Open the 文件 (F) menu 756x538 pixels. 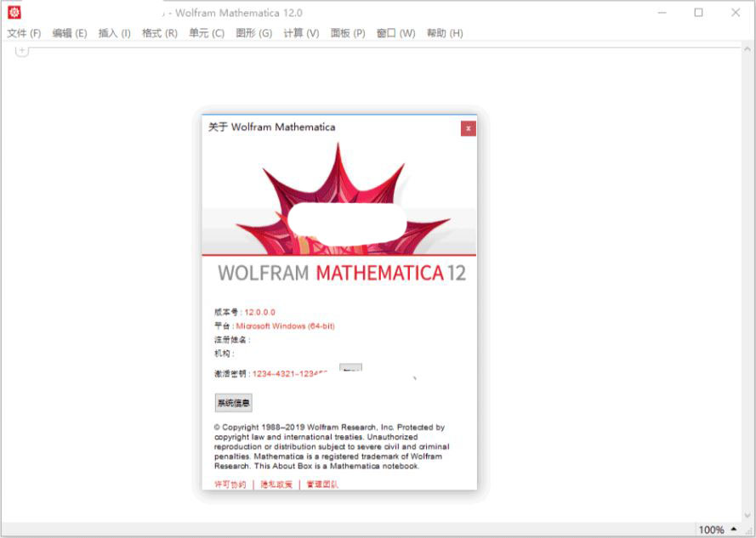(24, 33)
